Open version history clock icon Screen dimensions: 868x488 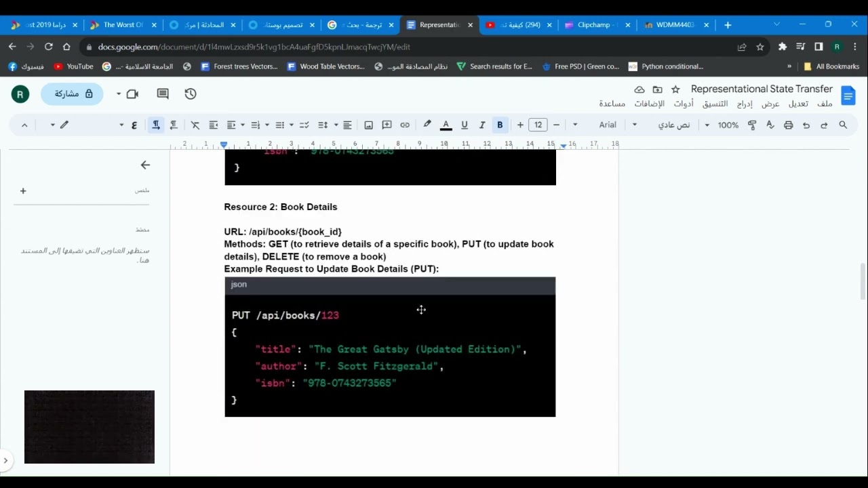(191, 94)
